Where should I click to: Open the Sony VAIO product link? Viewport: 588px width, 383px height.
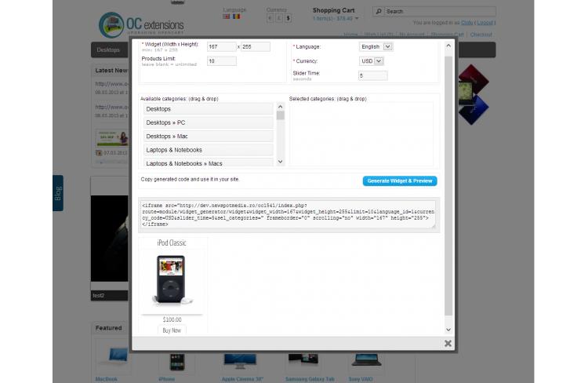(x=361, y=379)
